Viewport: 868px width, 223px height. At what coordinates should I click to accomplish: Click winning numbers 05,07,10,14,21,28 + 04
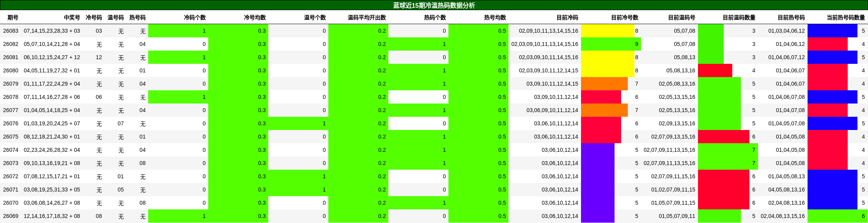(x=52, y=44)
